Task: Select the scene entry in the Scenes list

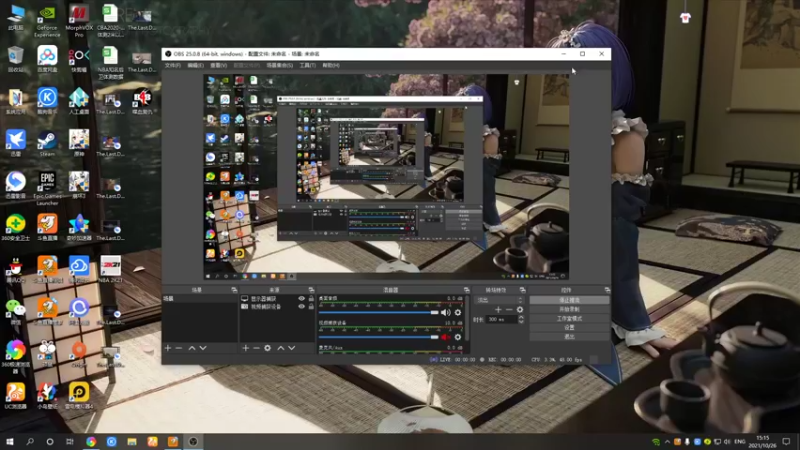Action: (200, 298)
